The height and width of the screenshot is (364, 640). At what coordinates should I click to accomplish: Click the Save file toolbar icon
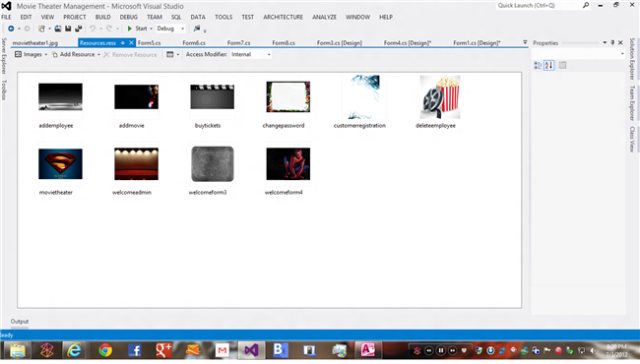click(68, 29)
